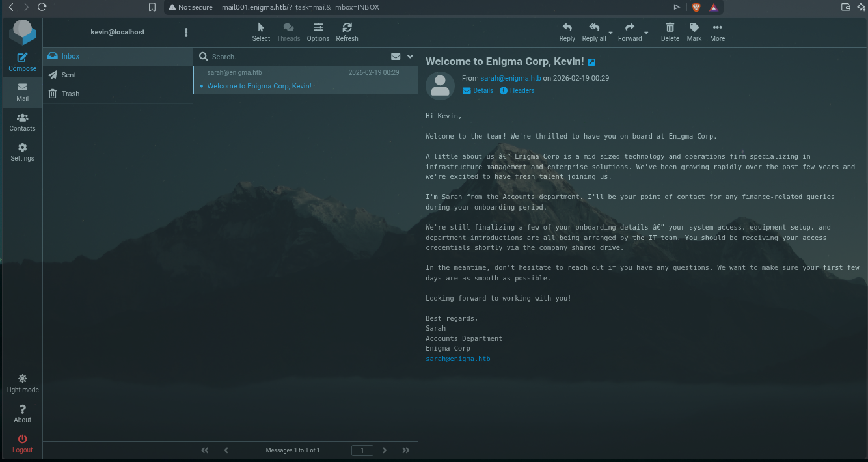This screenshot has height=462, width=868.
Task: Go to next page of messages
Action: 385,450
